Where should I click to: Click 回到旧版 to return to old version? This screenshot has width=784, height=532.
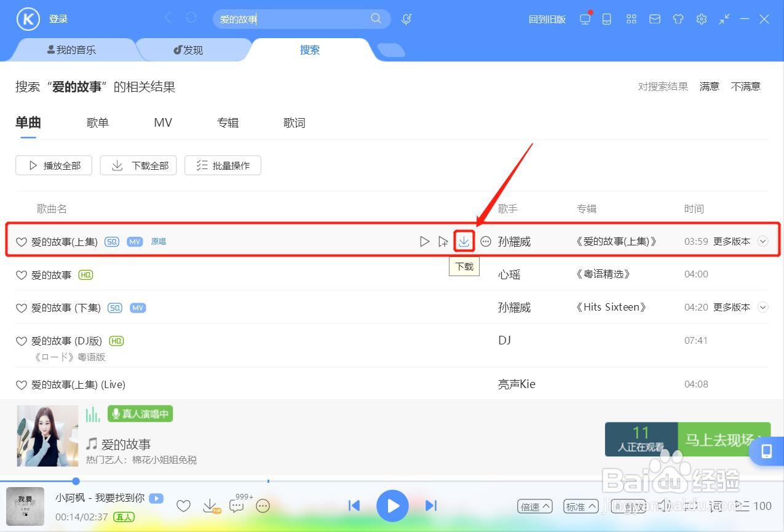[547, 19]
